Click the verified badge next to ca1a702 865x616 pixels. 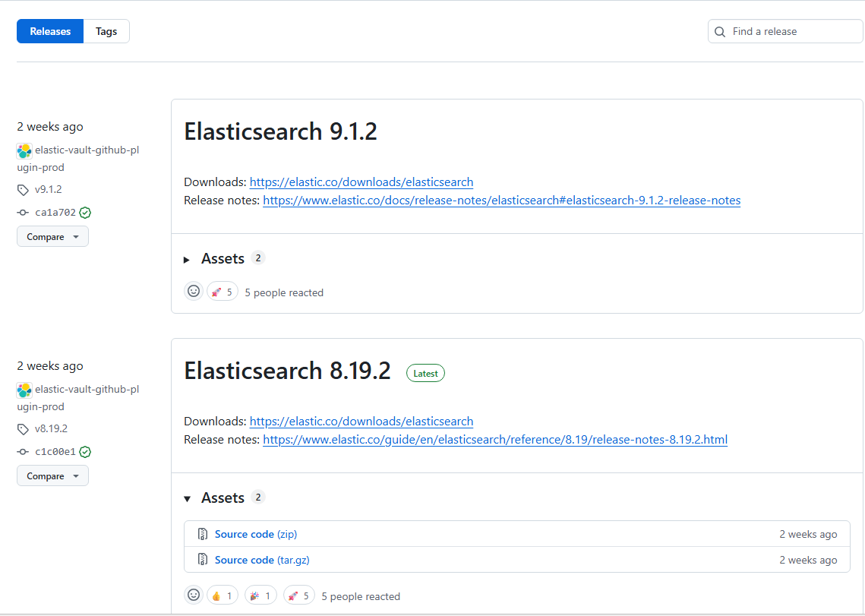coord(84,212)
